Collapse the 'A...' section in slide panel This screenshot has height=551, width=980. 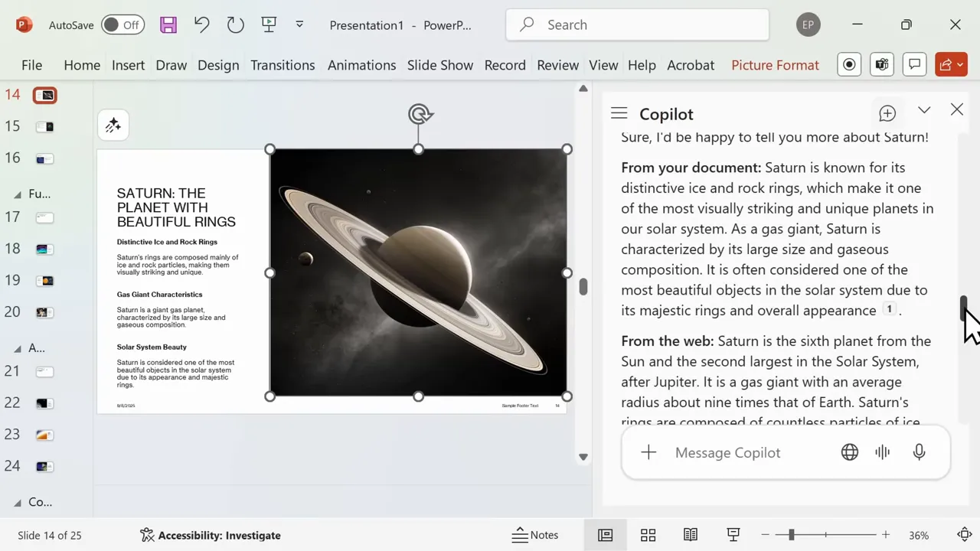pyautogui.click(x=18, y=348)
